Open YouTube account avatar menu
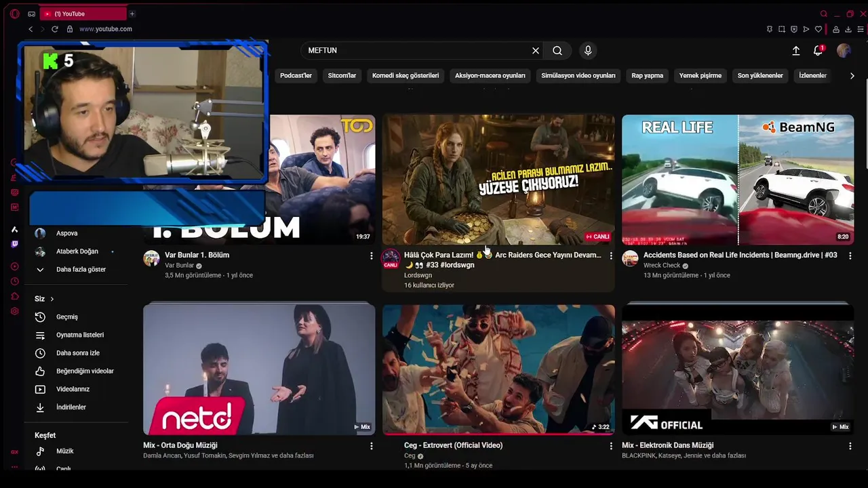 tap(844, 50)
